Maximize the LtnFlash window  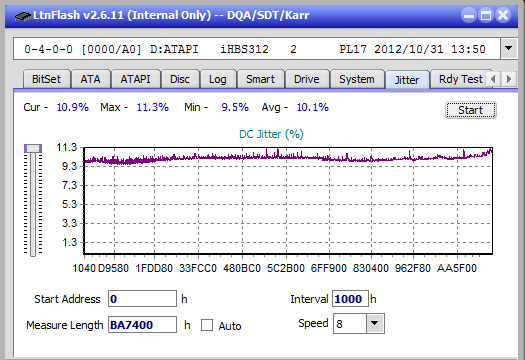coord(486,15)
